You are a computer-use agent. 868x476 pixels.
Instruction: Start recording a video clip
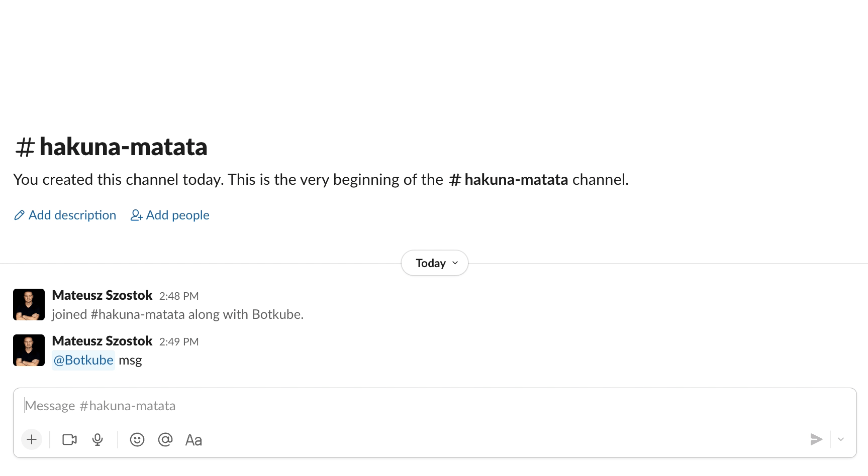tap(69, 440)
